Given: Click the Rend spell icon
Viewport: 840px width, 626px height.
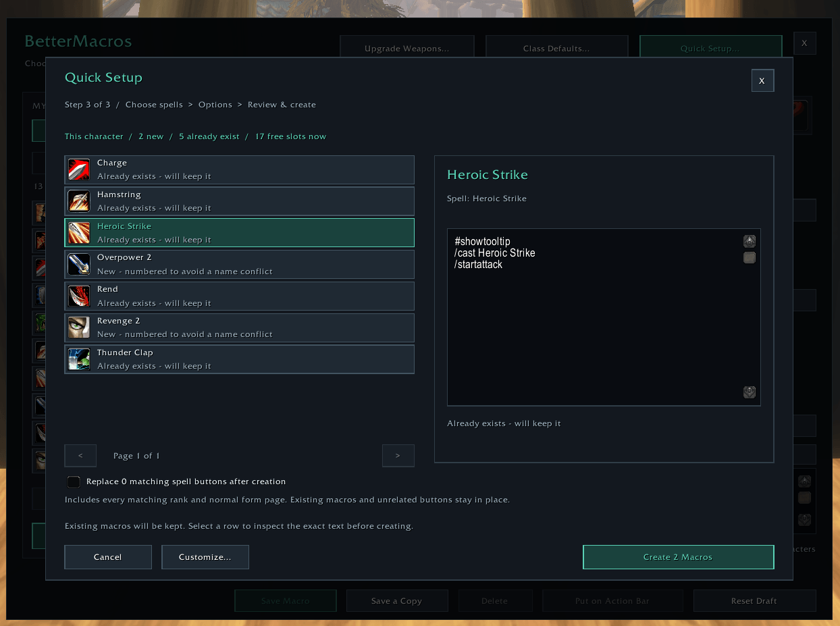Looking at the screenshot, I should 79,296.
